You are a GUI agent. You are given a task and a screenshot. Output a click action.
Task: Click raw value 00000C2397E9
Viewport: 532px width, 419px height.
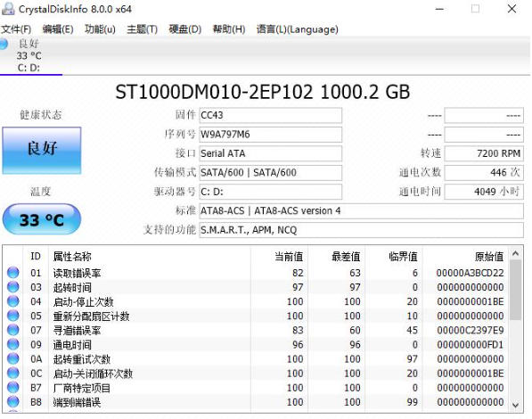[470, 331]
